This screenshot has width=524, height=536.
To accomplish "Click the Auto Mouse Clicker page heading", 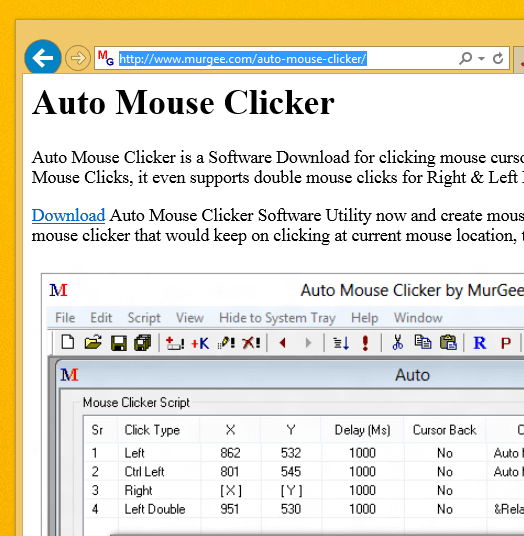I will click(x=183, y=103).
